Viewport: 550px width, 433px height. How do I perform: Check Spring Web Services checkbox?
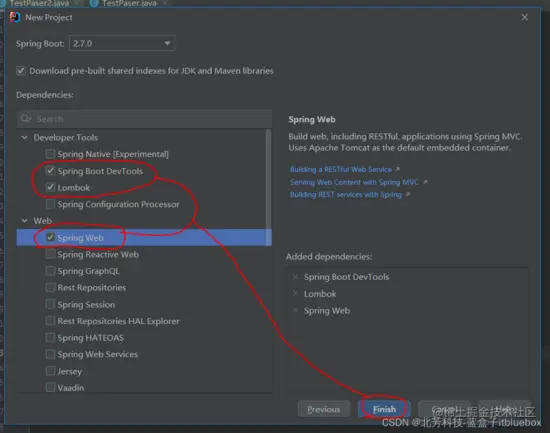coord(51,354)
